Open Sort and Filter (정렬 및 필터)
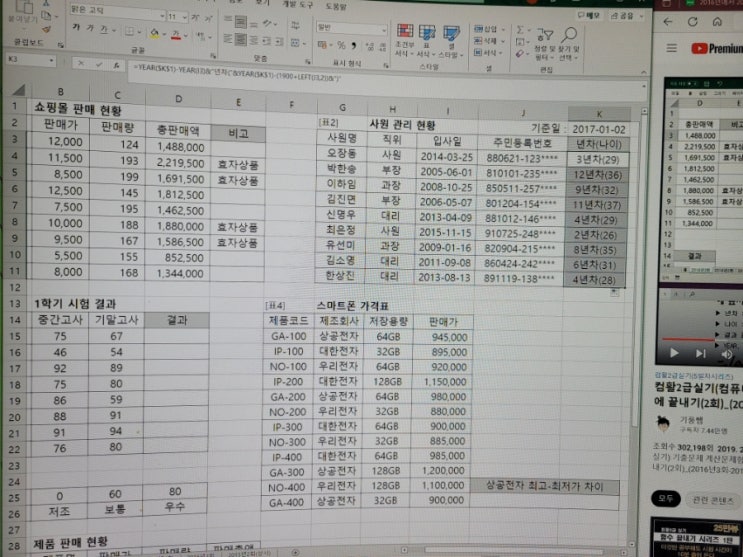The width and height of the screenshot is (743, 557). point(545,44)
